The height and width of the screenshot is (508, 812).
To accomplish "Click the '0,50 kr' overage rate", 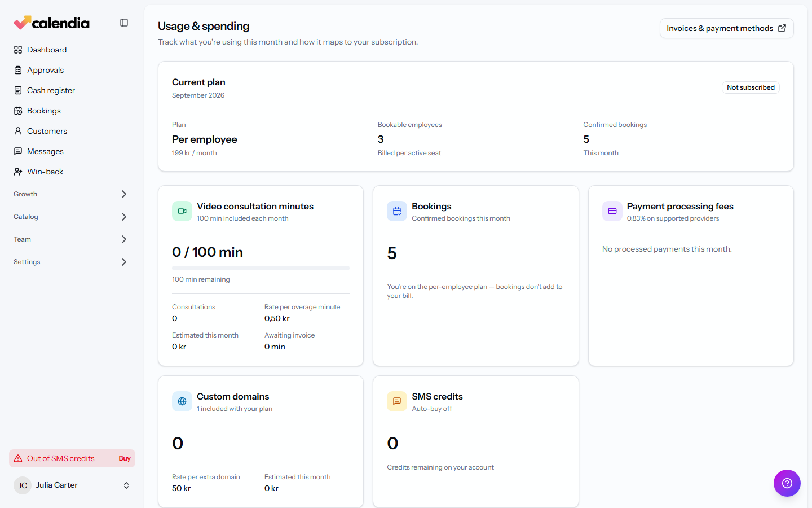I will (277, 318).
